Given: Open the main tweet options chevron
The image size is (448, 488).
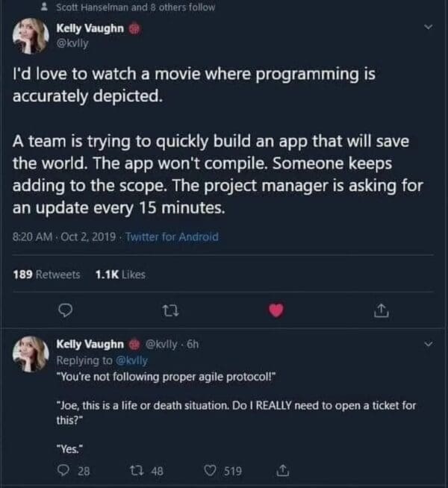Looking at the screenshot, I should pos(428,29).
